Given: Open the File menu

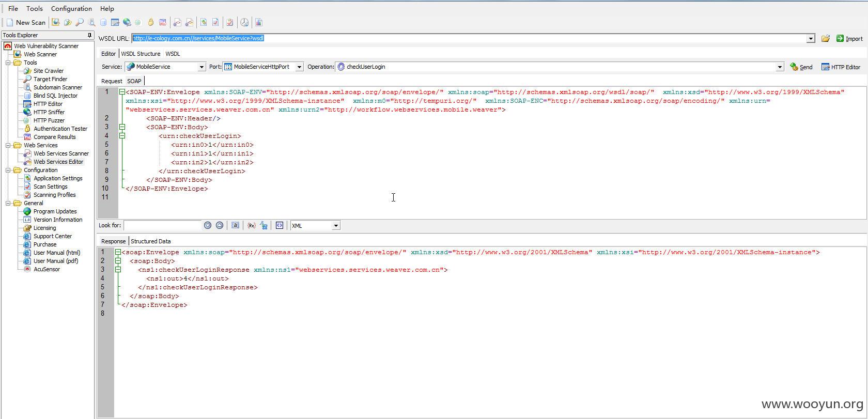Looking at the screenshot, I should pos(13,8).
